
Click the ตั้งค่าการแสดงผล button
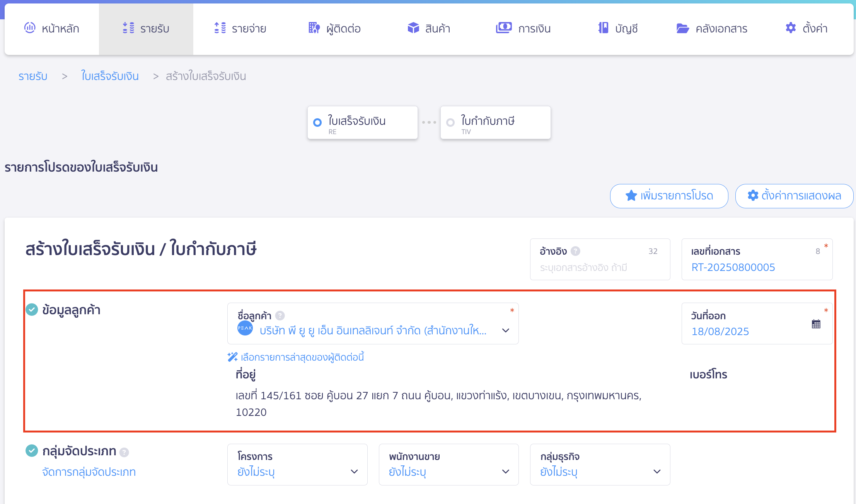click(794, 196)
